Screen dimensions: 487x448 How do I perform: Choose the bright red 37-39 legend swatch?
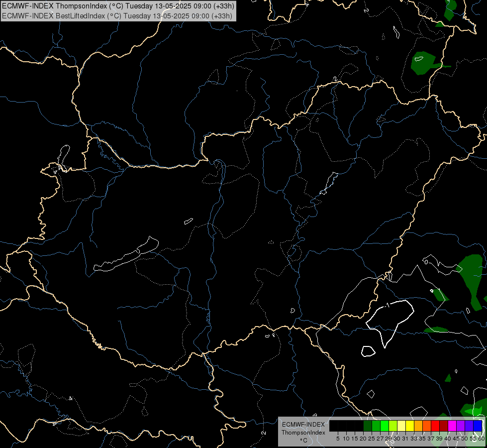[435, 426]
